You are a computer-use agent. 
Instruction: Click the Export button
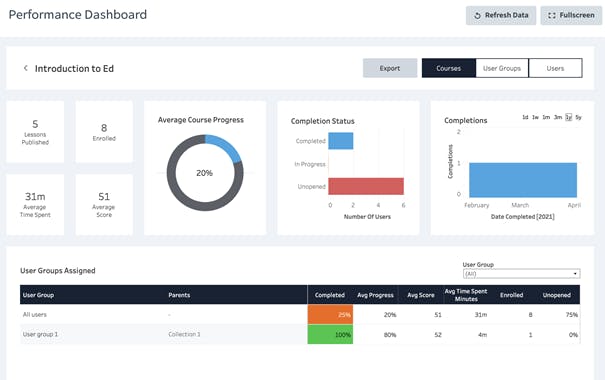point(390,68)
